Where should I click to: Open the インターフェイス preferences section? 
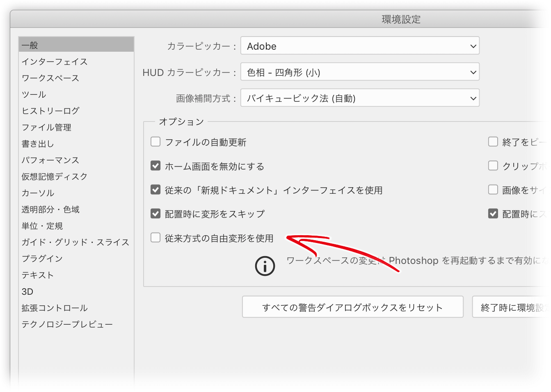[55, 62]
